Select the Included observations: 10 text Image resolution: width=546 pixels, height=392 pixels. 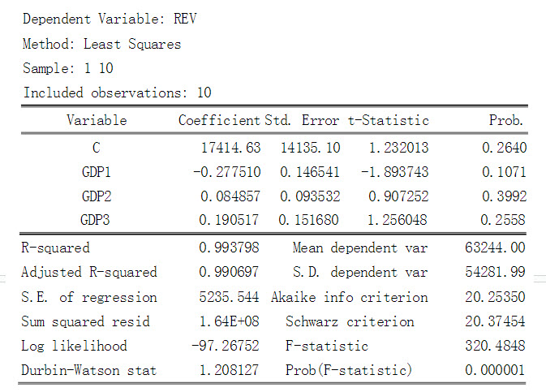click(x=117, y=93)
